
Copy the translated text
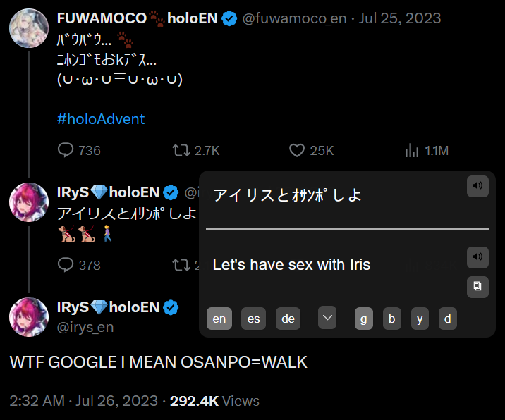477,287
